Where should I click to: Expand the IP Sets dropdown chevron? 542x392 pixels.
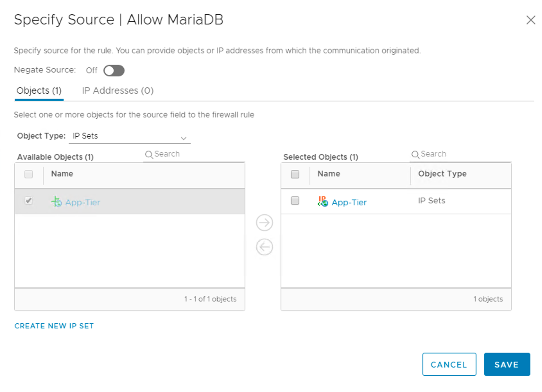183,138
